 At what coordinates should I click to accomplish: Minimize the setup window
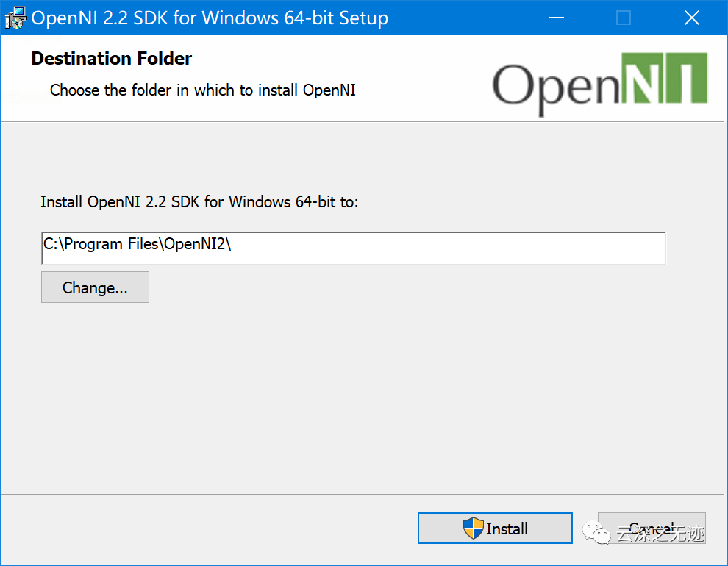(x=556, y=17)
